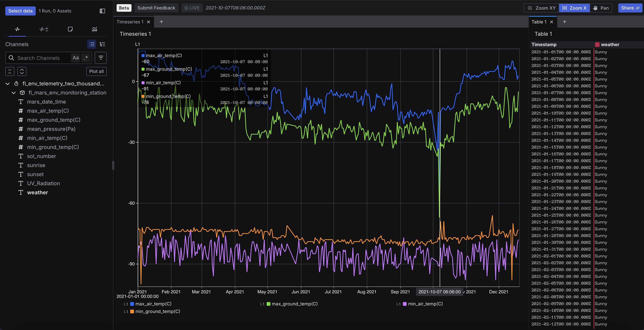The width and height of the screenshot is (644, 330).
Task: Click the Plot all button
Action: point(96,71)
